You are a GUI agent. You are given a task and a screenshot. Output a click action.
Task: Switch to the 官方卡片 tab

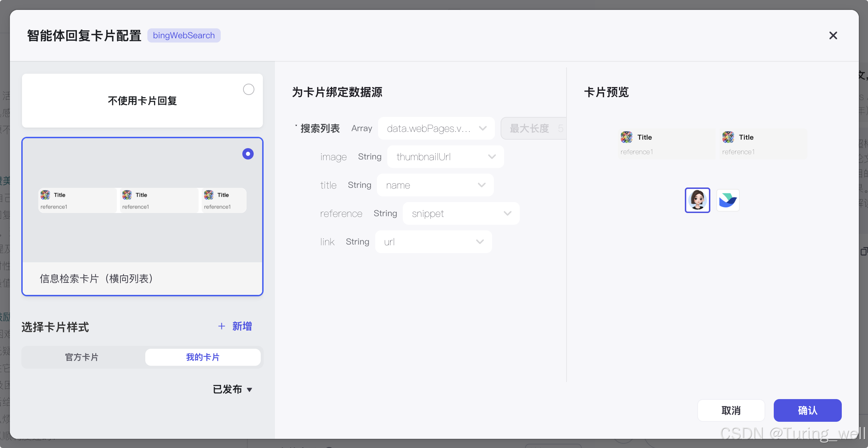coord(82,357)
